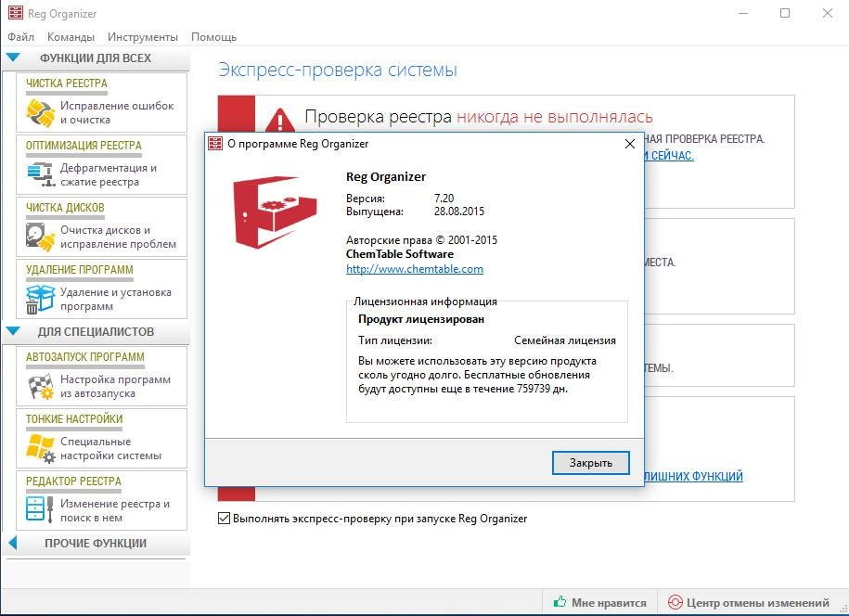Click Семейная лицензия license type value
The width and height of the screenshot is (849, 616).
[x=565, y=340]
